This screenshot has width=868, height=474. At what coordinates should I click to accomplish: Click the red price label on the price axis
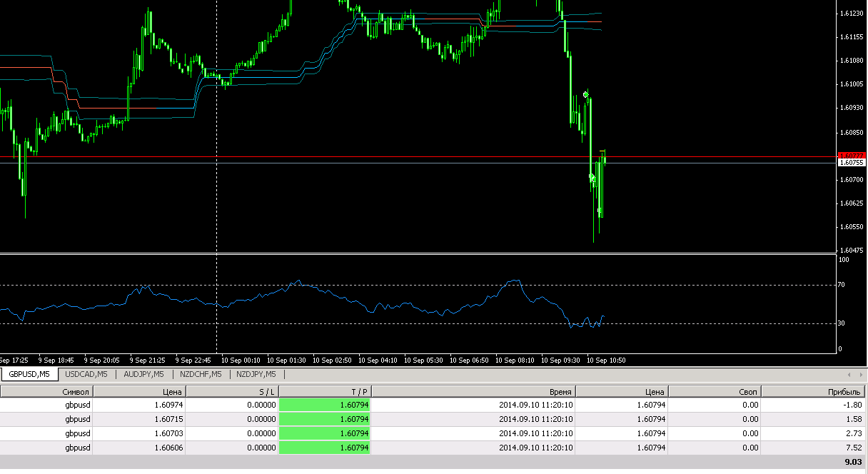[x=852, y=156]
